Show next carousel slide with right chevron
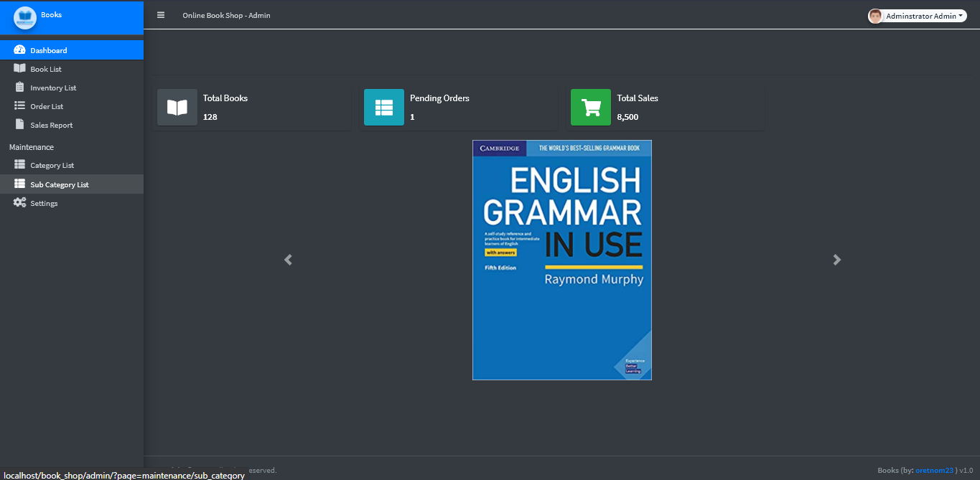 [x=836, y=260]
